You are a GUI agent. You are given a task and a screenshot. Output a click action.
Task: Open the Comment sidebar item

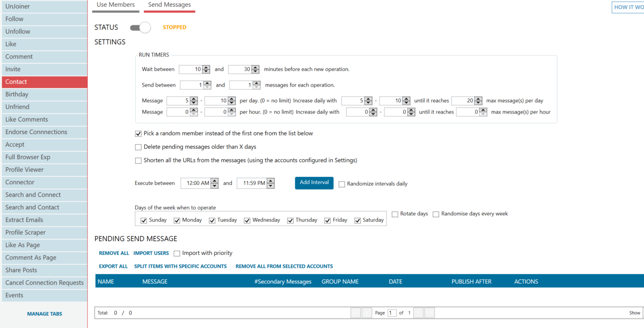point(44,57)
